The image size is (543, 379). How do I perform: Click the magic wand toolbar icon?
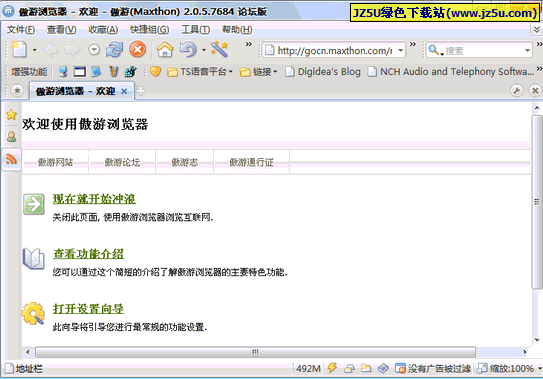(219, 50)
